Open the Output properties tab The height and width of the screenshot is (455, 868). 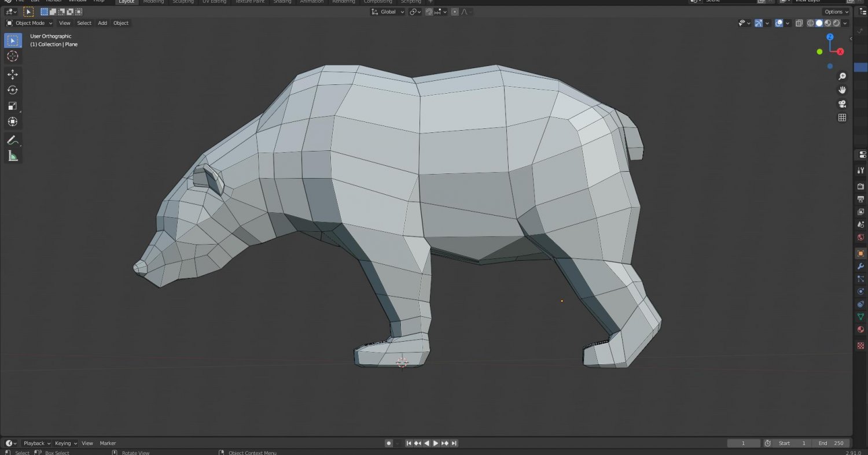860,199
